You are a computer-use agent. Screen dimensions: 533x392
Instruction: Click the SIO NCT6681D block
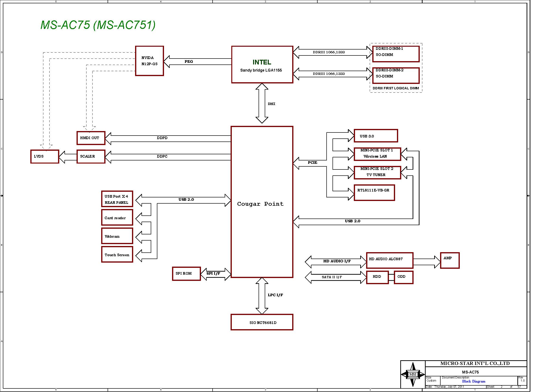(x=262, y=322)
